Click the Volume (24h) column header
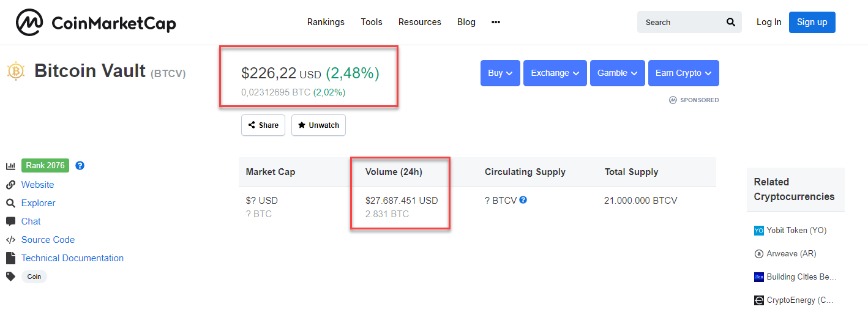This screenshot has height=312, width=868. tap(394, 172)
